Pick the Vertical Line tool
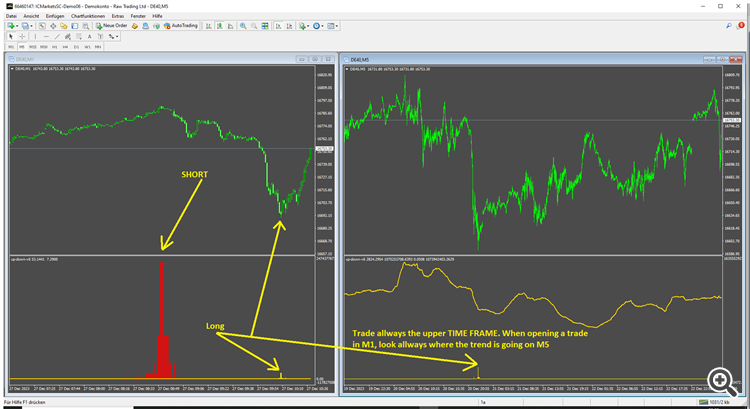Viewport: 750px width, 409px height. 35,36
